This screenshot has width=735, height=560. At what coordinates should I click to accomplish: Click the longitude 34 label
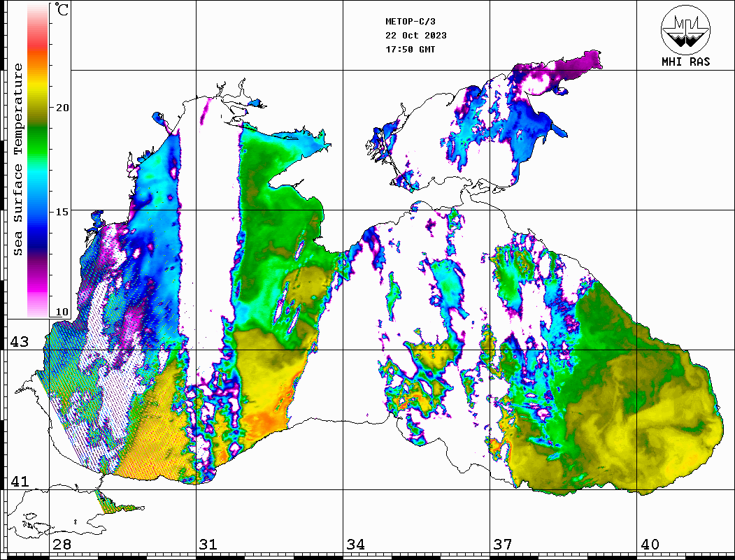point(355,545)
